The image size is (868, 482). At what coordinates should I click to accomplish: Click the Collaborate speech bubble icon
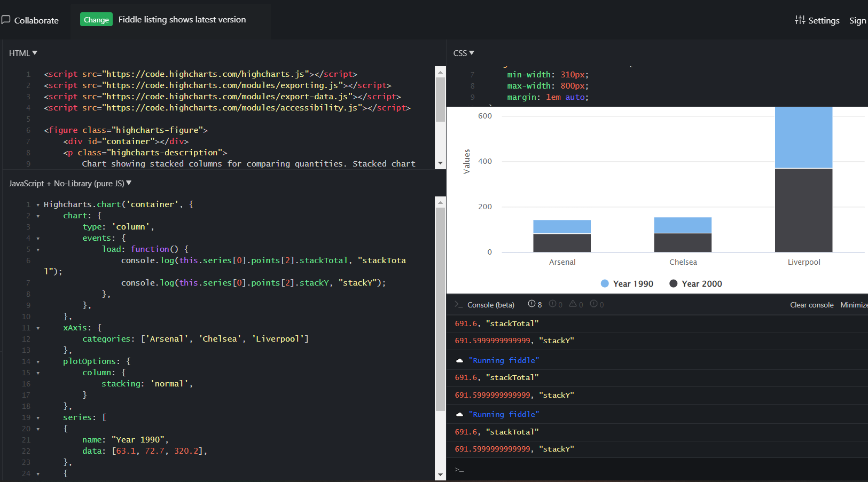point(6,20)
